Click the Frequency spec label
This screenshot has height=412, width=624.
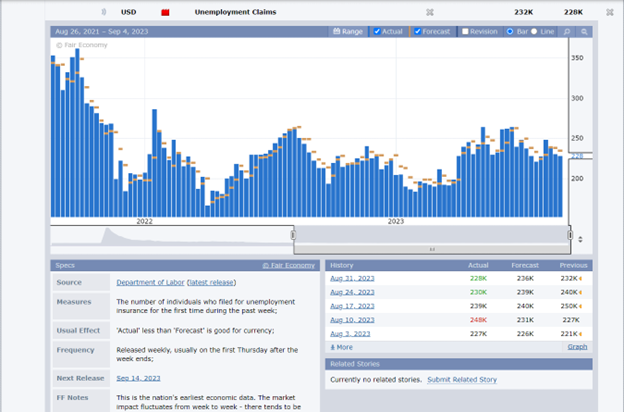tap(76, 350)
